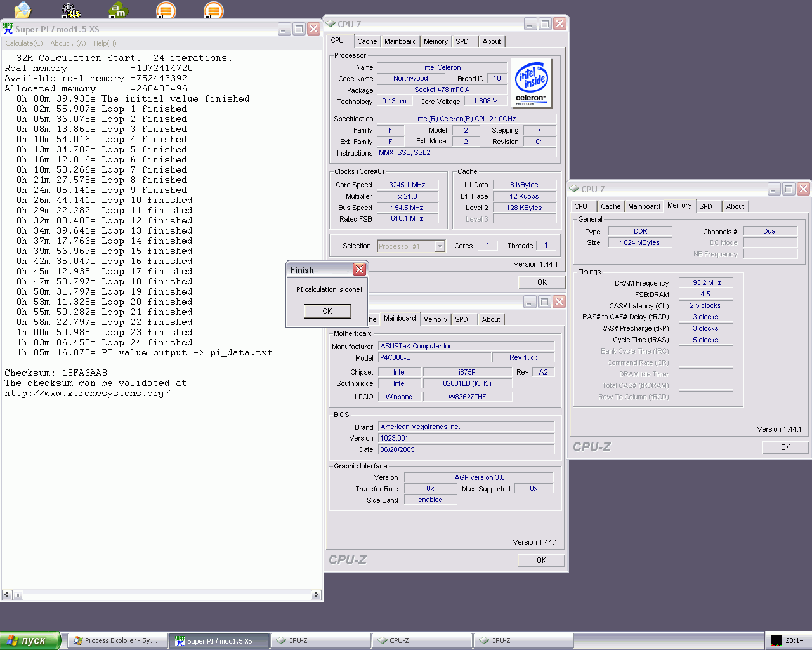Switch to Super PI taskbar button

[x=219, y=641]
